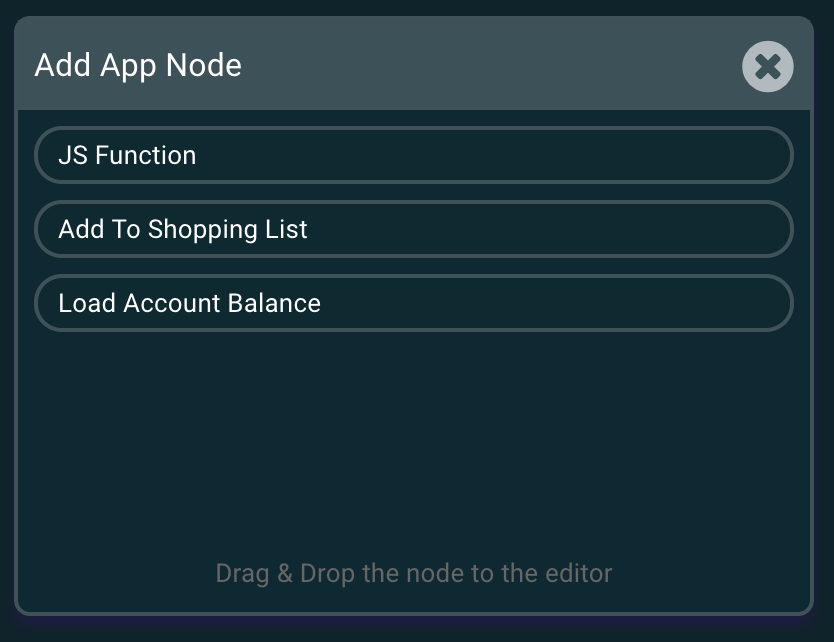Activate the Add To Shopping List entry

pos(414,229)
